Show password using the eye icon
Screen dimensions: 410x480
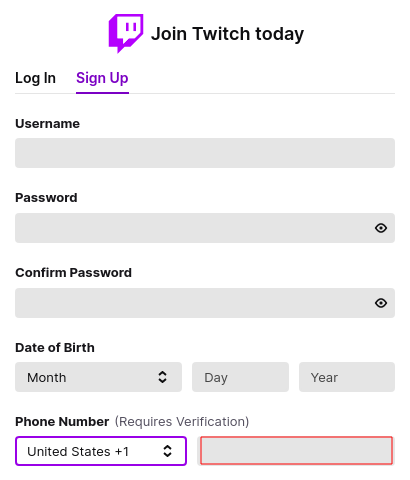click(x=381, y=228)
